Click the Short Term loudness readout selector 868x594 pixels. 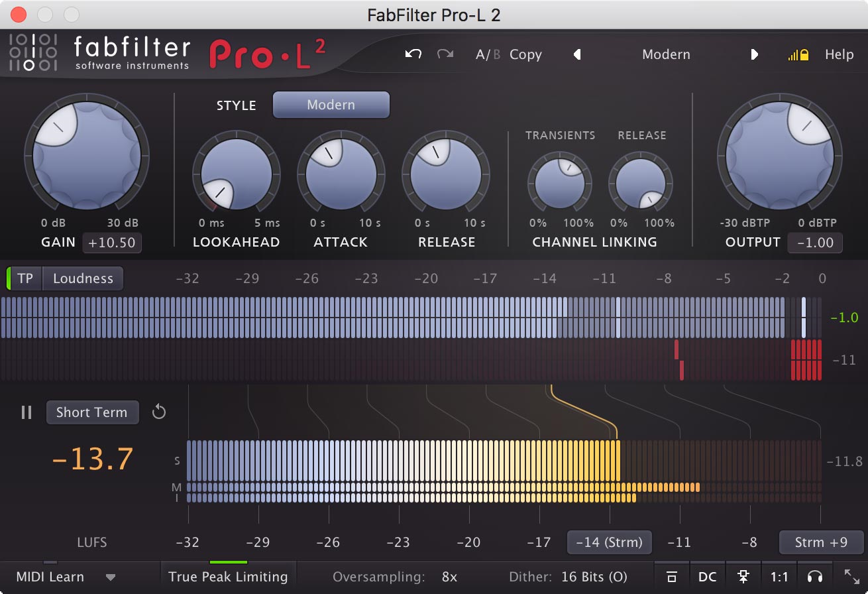tap(92, 412)
